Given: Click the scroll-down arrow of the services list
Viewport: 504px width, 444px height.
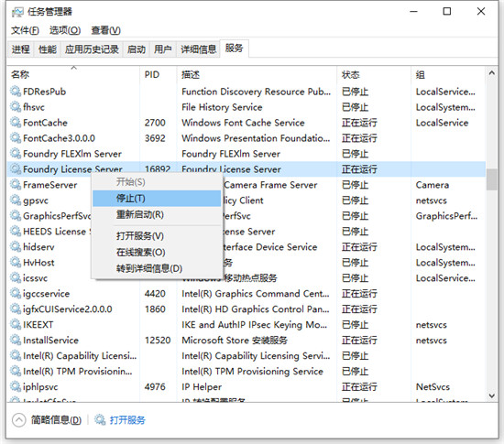Looking at the screenshot, I should point(491,395).
